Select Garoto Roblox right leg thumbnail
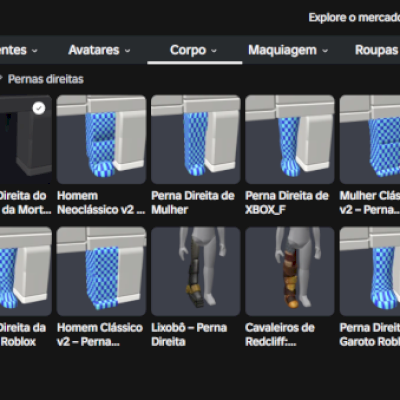The image size is (400, 400). point(370,271)
